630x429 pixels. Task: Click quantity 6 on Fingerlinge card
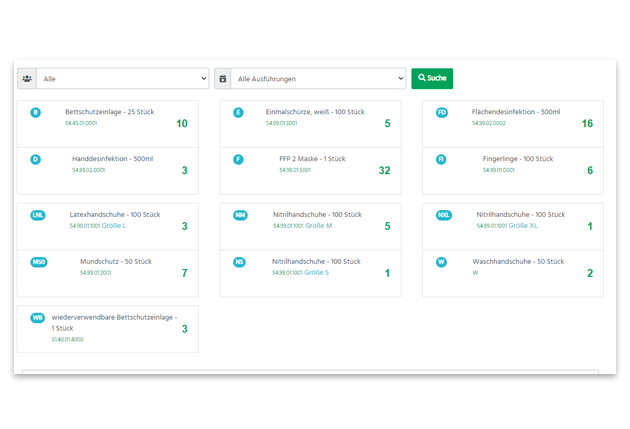click(x=590, y=170)
